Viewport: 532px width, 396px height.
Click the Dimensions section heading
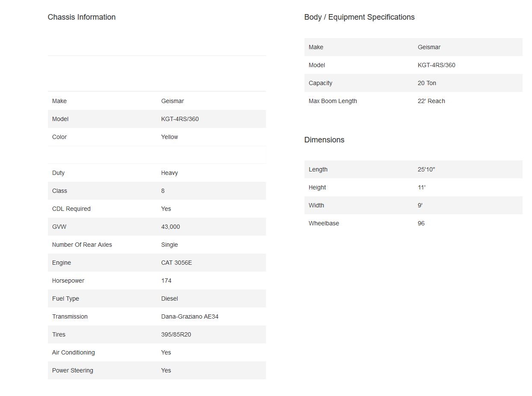[x=324, y=140]
